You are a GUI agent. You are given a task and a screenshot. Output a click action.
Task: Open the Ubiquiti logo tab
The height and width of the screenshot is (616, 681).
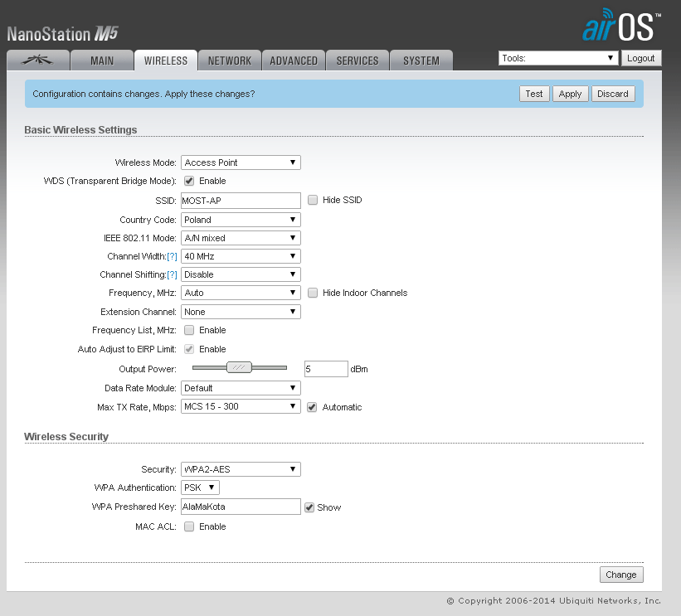(38, 61)
